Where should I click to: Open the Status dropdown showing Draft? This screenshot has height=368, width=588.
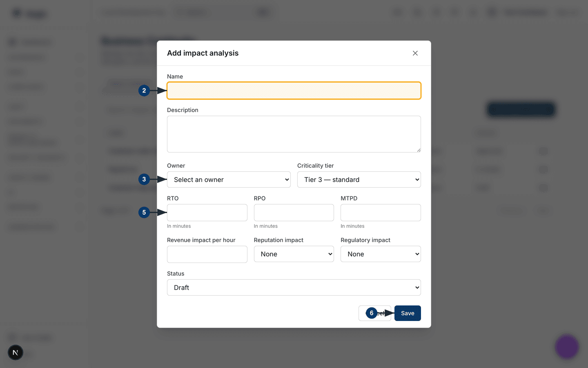click(294, 287)
